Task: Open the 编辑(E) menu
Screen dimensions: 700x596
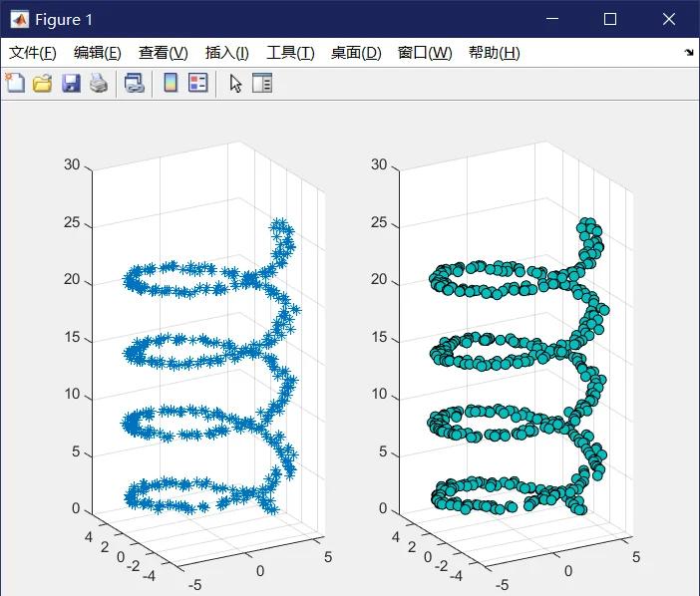Action: pos(97,53)
